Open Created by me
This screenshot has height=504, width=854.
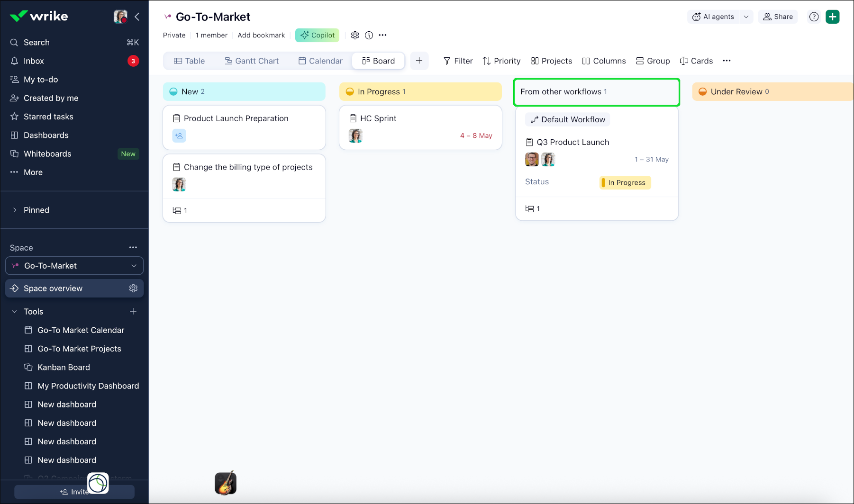74,98
